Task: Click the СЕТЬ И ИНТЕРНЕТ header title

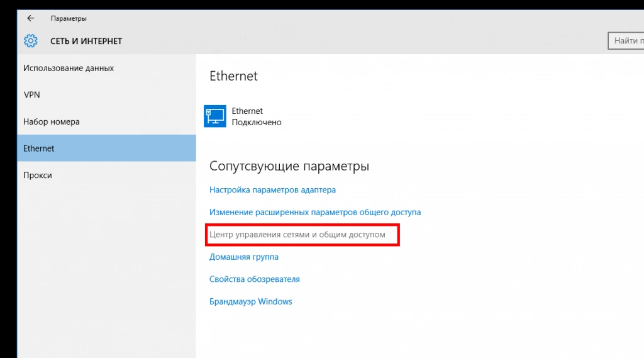Action: [x=86, y=41]
